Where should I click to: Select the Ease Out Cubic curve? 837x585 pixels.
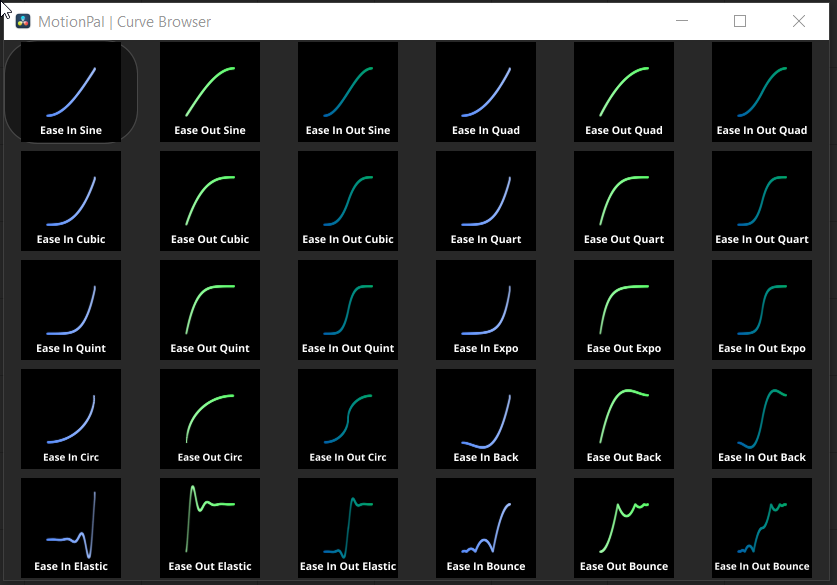coord(210,201)
